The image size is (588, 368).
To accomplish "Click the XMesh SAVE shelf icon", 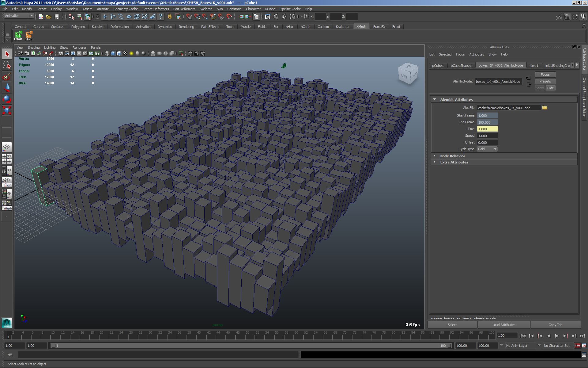I will tap(28, 36).
